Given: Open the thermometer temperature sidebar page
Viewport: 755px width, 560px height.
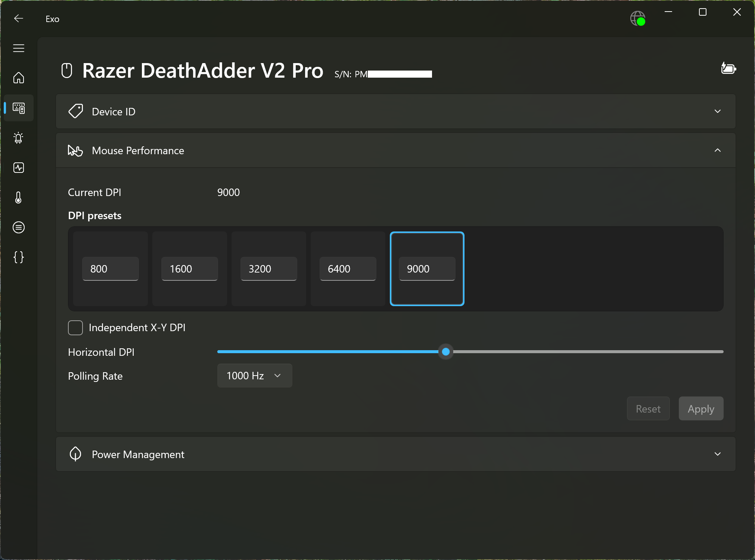Looking at the screenshot, I should 19,197.
